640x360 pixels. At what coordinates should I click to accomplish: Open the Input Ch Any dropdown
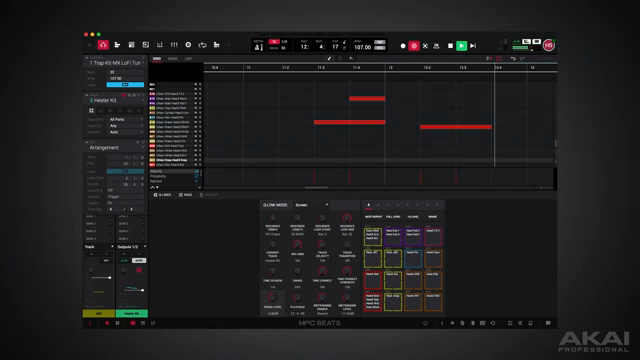pyautogui.click(x=126, y=126)
